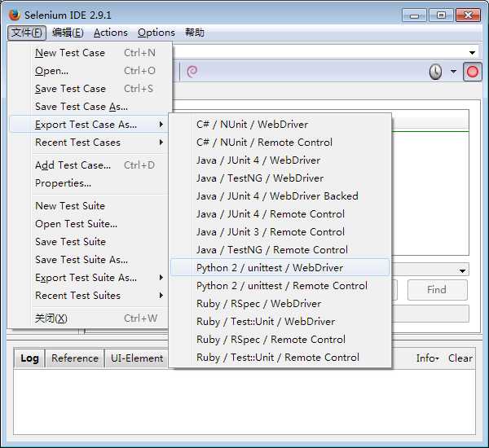Click the red record button
489x448 pixels.
[x=472, y=72]
